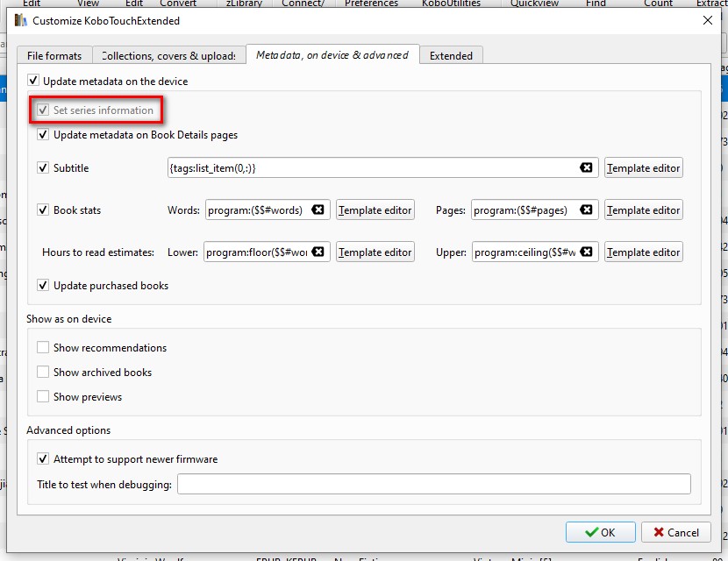Clear the Lower hours estimate field
Viewport: 728px width, 561px height.
point(318,252)
